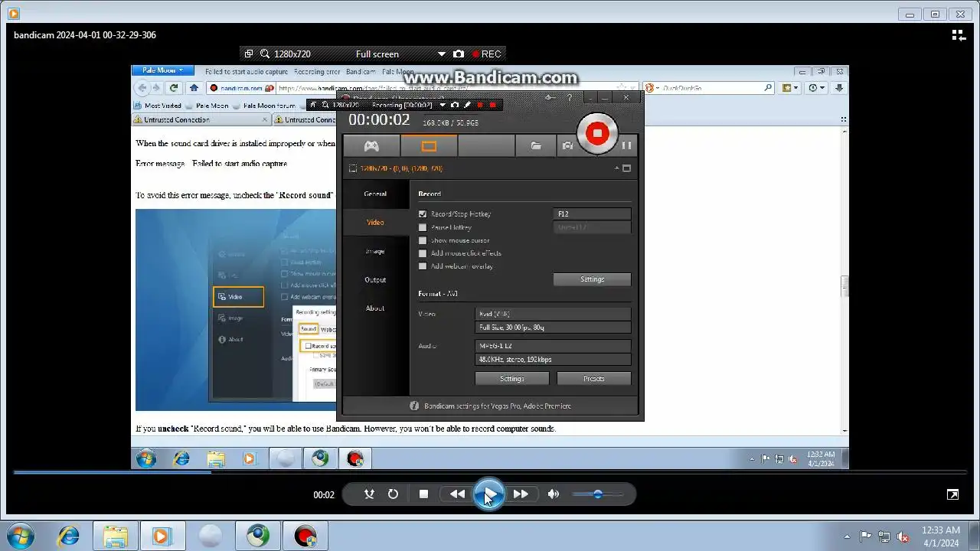The width and height of the screenshot is (980, 551).
Task: Click the window-select icon at overlay bar start
Action: [x=248, y=54]
